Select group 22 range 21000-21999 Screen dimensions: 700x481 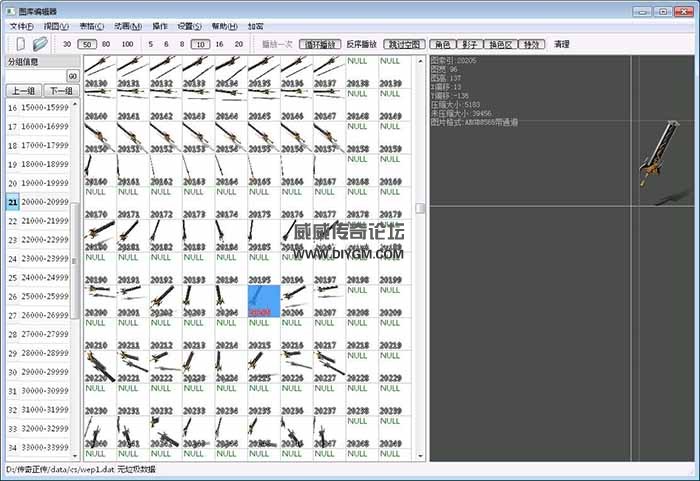click(x=38, y=221)
